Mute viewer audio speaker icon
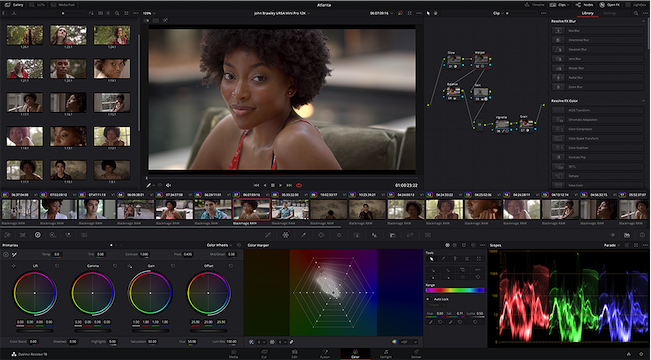651x360 pixels. pyautogui.click(x=169, y=185)
